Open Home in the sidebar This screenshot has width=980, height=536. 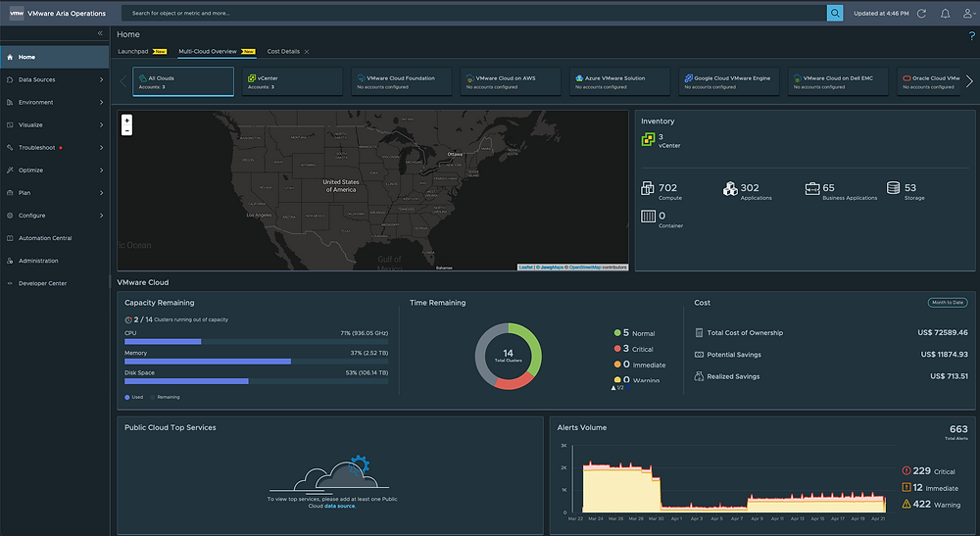[54, 57]
